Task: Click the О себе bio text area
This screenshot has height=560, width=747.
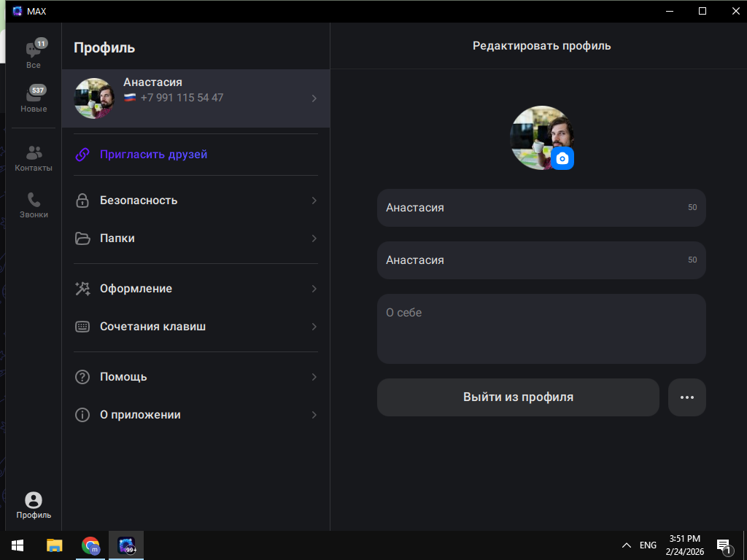Action: click(541, 329)
